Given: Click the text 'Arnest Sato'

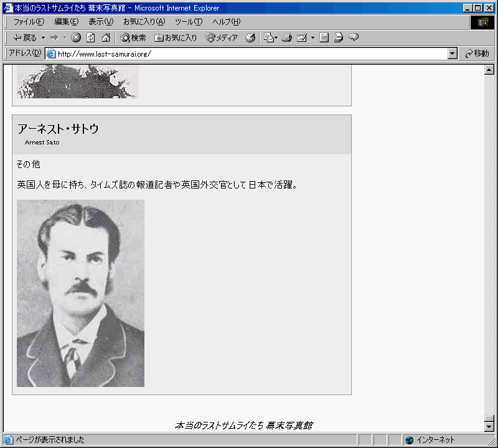Looking at the screenshot, I should point(42,142).
